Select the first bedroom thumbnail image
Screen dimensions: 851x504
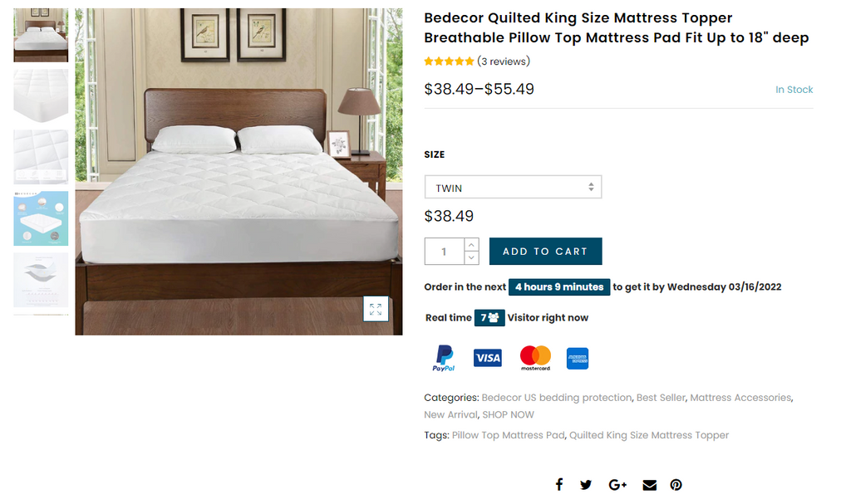41,35
